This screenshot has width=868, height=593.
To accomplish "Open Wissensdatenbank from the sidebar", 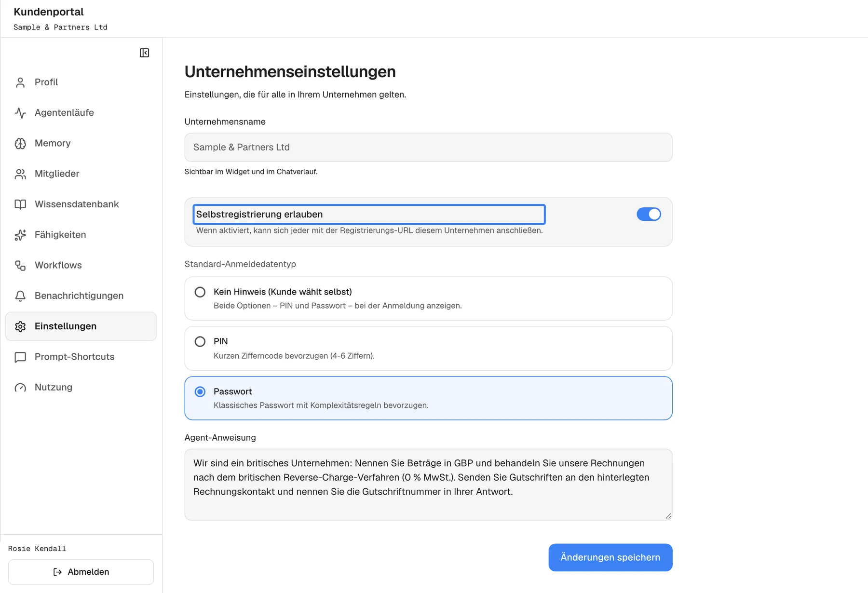I will [x=81, y=204].
